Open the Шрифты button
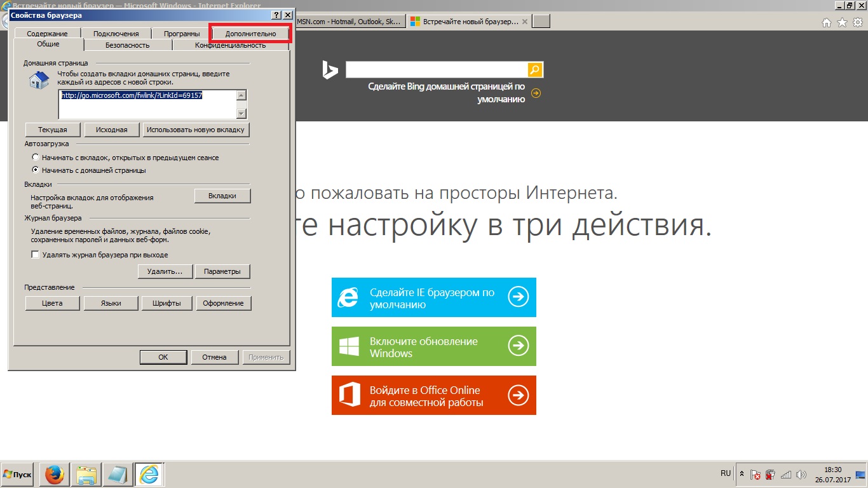868x488 pixels. tap(167, 303)
